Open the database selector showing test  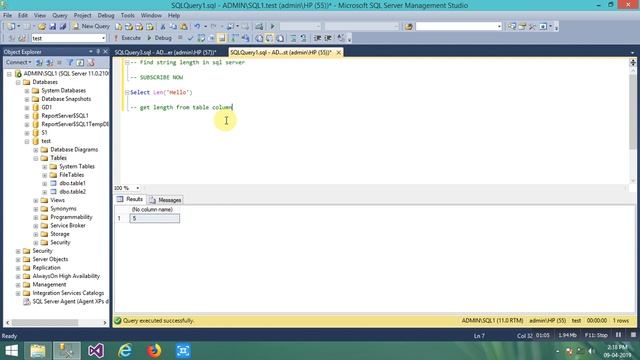69,38
